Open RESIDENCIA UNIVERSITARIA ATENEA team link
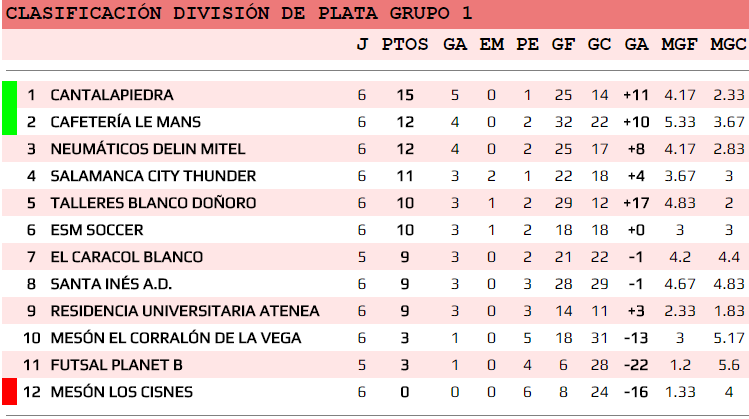 [x=185, y=311]
